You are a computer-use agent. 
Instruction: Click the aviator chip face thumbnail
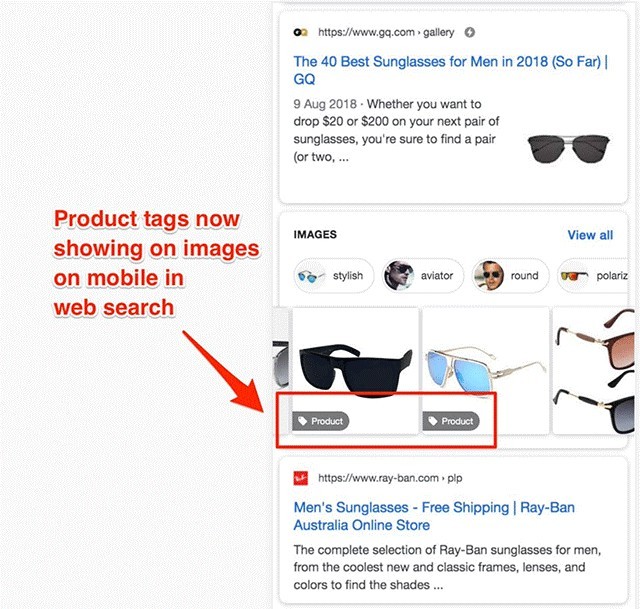399,276
